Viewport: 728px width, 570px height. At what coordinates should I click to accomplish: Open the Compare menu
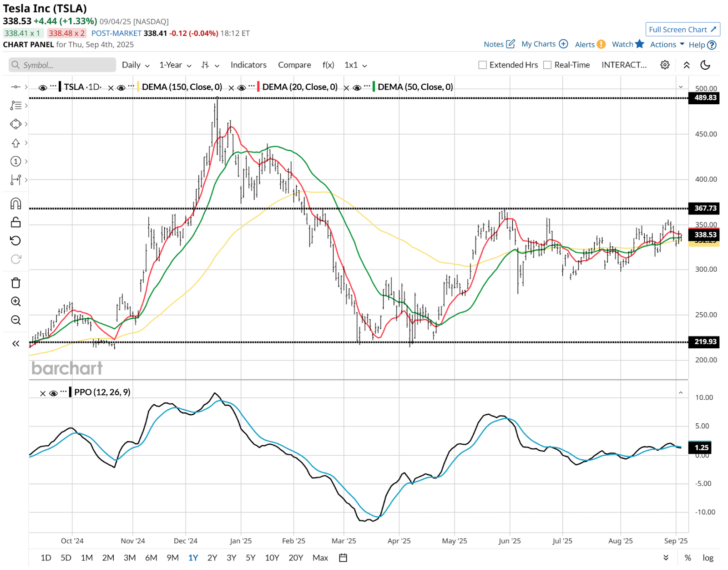click(294, 65)
